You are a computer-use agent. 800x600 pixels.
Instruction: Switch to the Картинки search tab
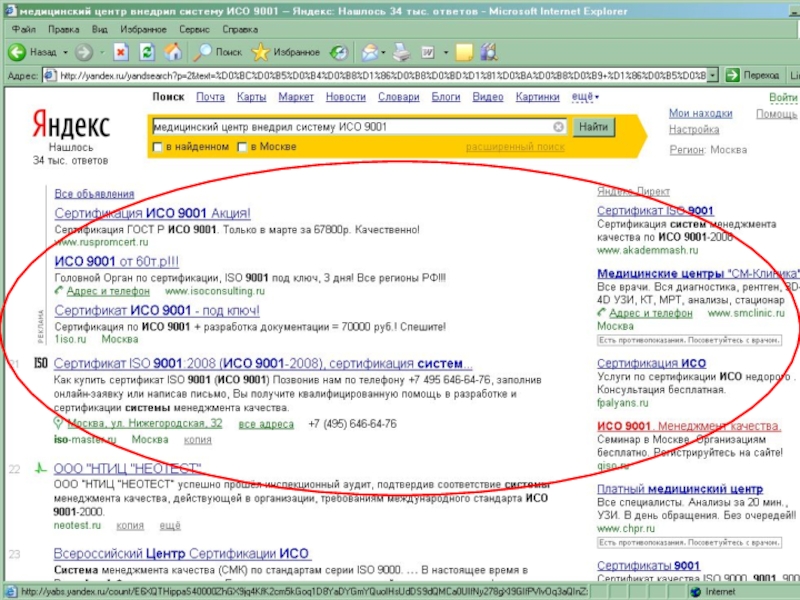pos(537,97)
